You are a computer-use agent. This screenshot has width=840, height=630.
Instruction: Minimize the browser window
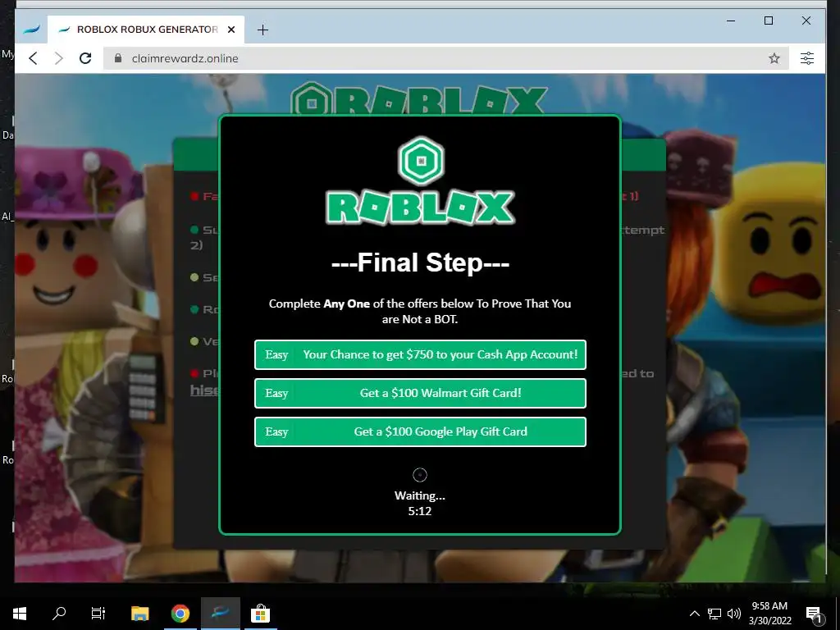click(731, 21)
